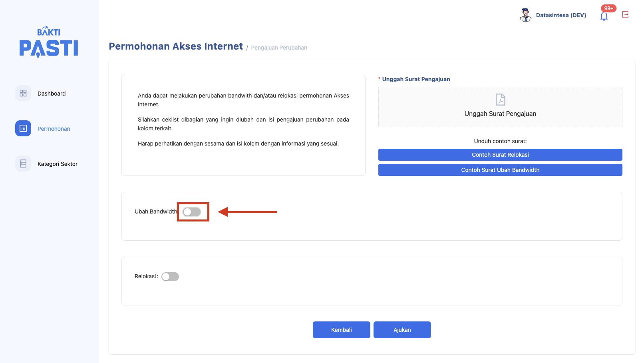This screenshot has width=644, height=363.
Task: Click the Permohonan list icon
Action: coord(23,128)
